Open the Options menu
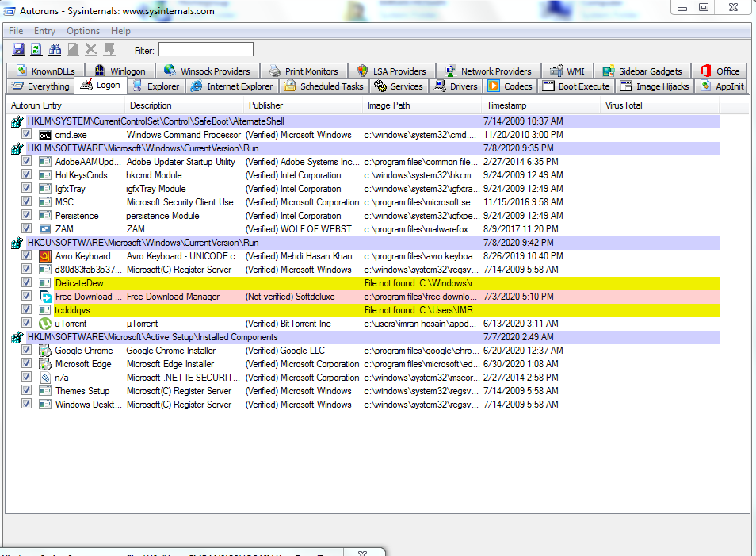Image resolution: width=756 pixels, height=556 pixels. coord(83,31)
